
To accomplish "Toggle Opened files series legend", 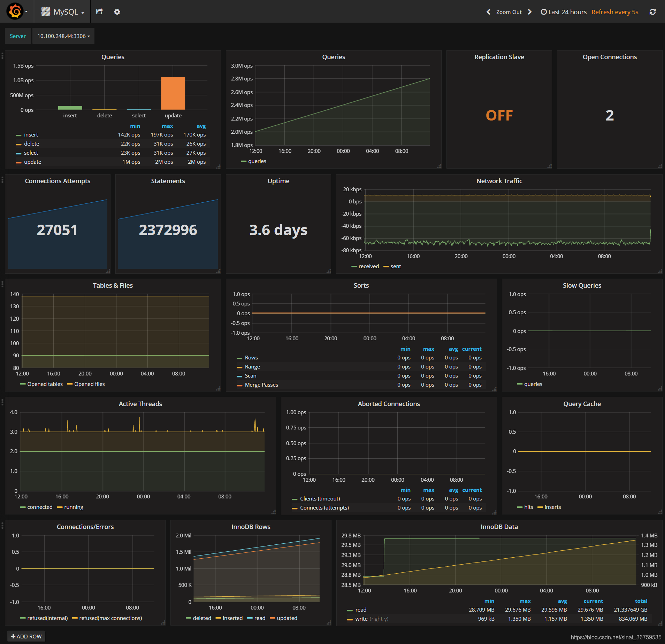I will [x=89, y=384].
